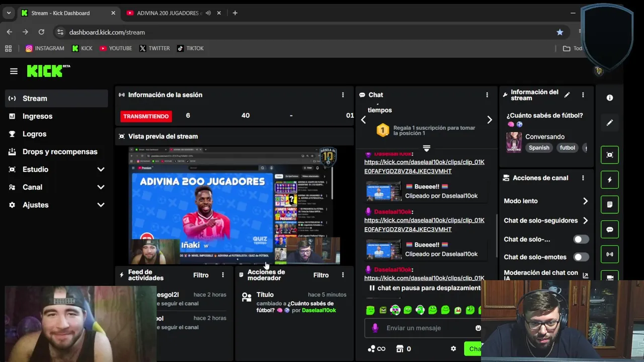Viewport: 644px width, 362px height.
Task: Open the Chrome apps grid in the bookmarks bar
Action: 8,48
